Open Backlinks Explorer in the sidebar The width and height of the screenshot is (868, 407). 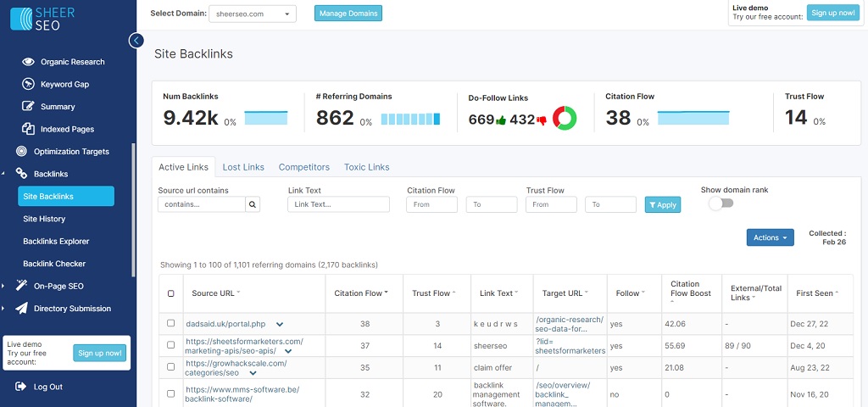56,242
